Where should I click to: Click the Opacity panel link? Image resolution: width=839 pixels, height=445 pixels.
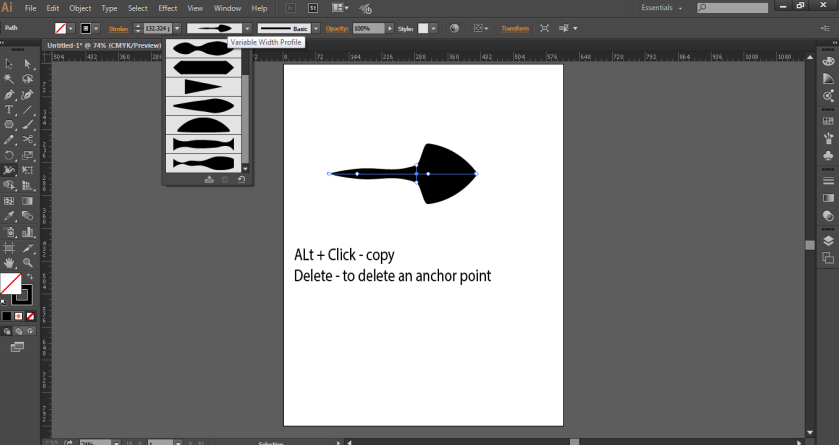(337, 28)
